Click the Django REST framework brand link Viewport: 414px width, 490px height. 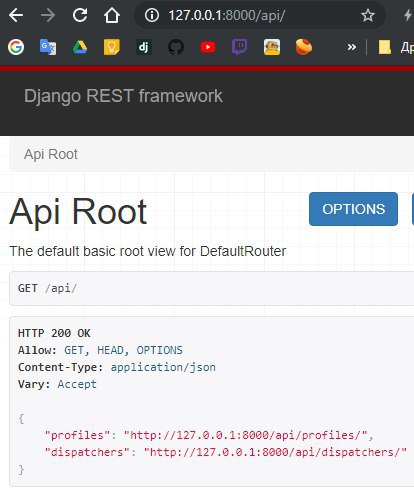pyautogui.click(x=123, y=96)
